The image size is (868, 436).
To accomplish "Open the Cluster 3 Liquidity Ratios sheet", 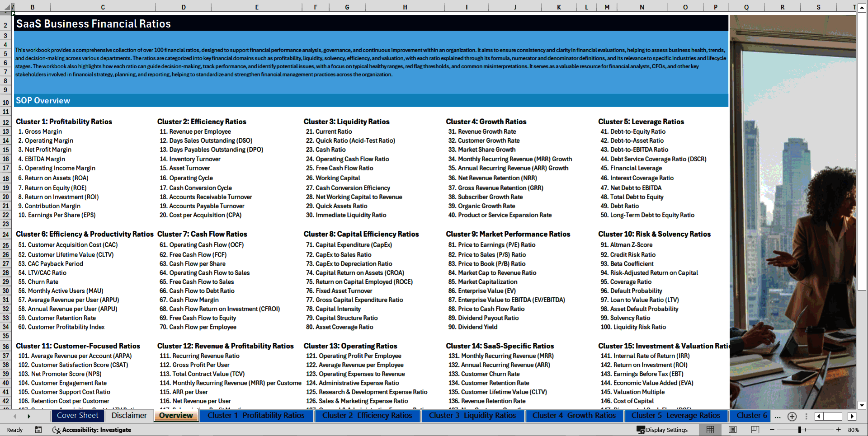I will (473, 415).
